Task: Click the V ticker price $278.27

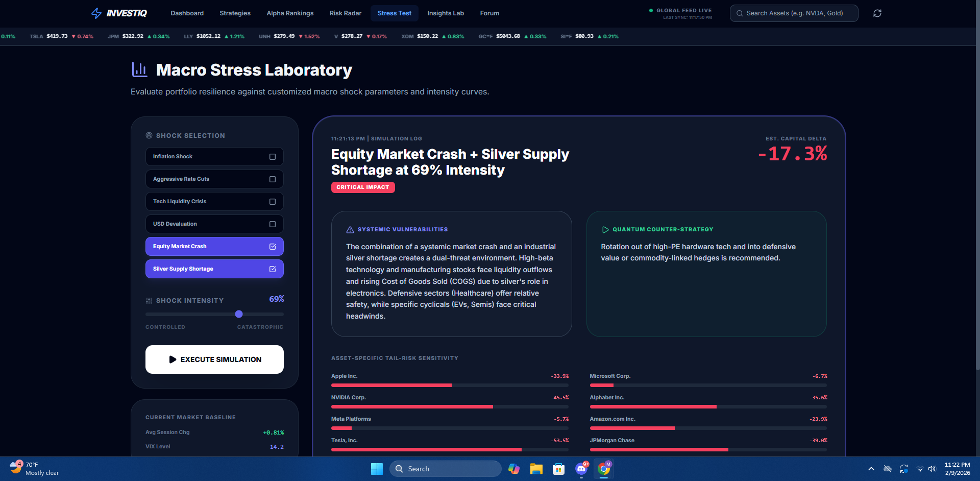Action: (x=352, y=36)
